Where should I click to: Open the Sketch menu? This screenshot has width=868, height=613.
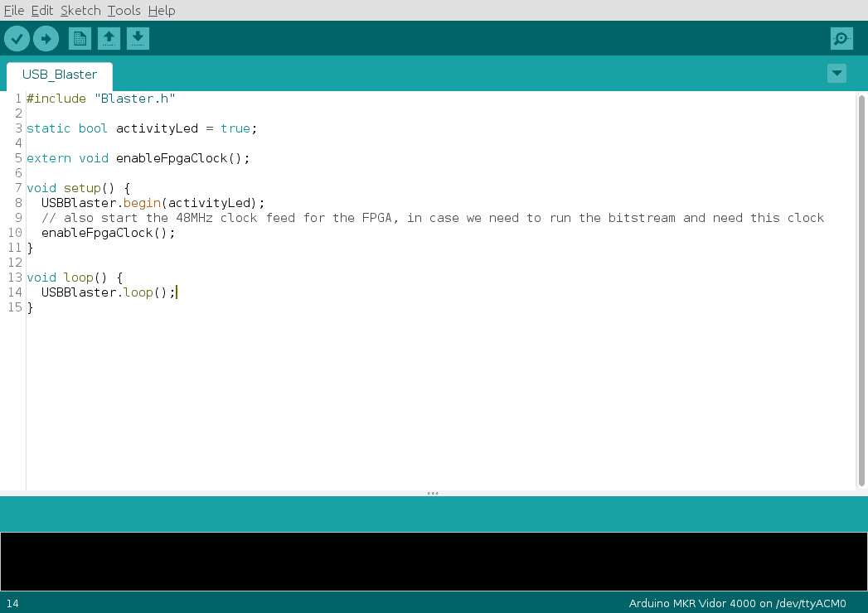[x=80, y=11]
